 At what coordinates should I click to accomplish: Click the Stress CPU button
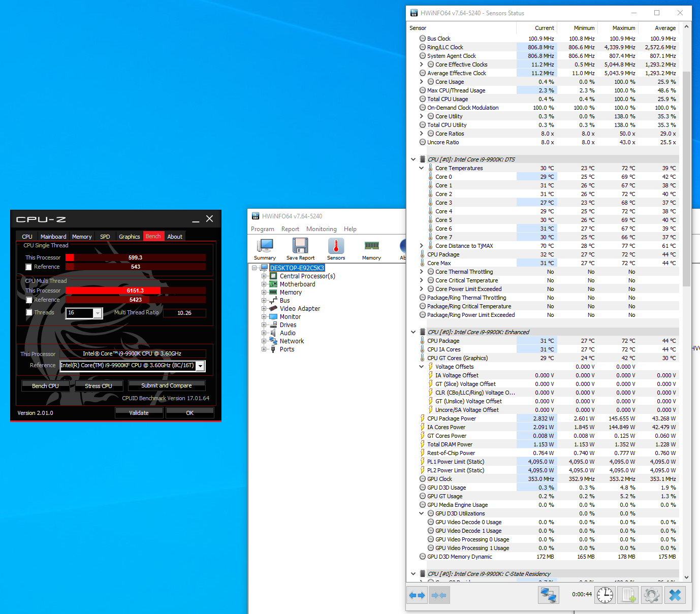point(99,386)
